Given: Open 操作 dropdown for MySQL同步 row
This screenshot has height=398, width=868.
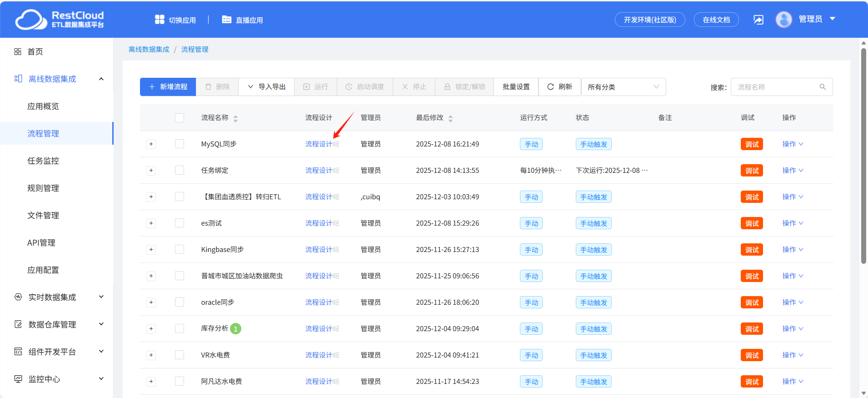Looking at the screenshot, I should [793, 144].
